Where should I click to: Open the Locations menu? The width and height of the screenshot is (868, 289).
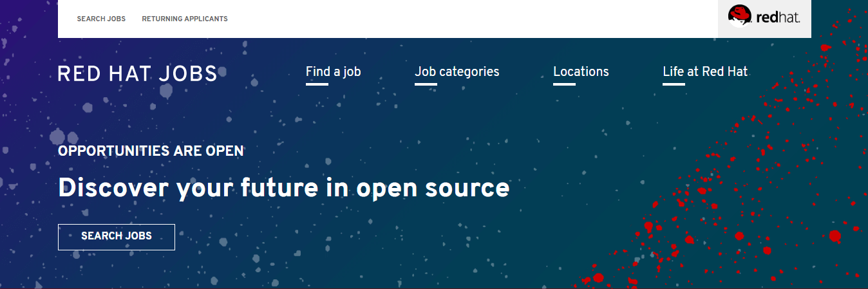click(x=581, y=71)
